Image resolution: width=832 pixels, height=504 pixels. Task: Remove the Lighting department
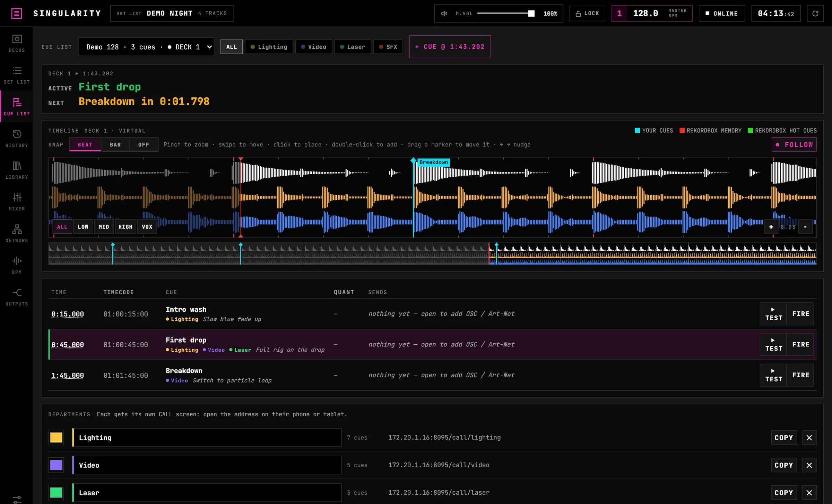(809, 437)
